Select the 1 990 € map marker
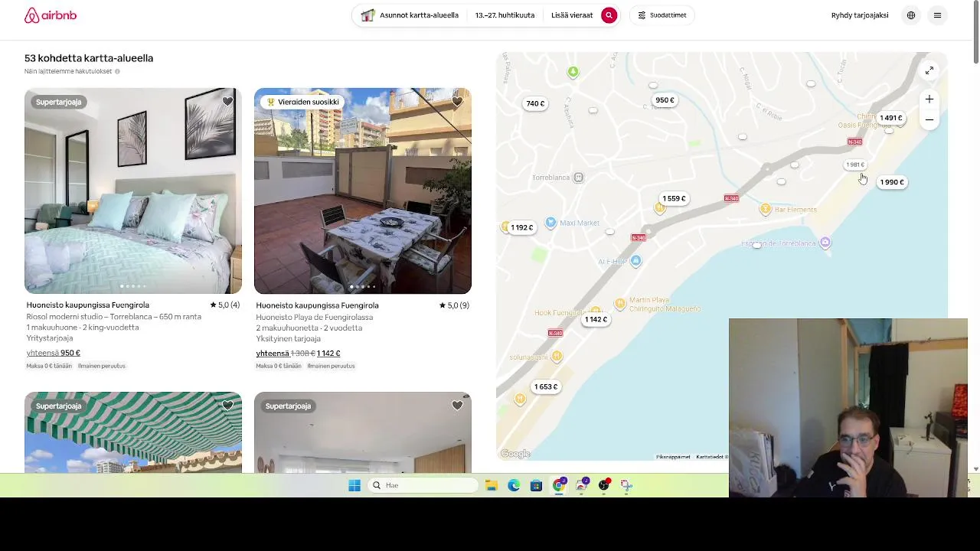 pos(892,182)
